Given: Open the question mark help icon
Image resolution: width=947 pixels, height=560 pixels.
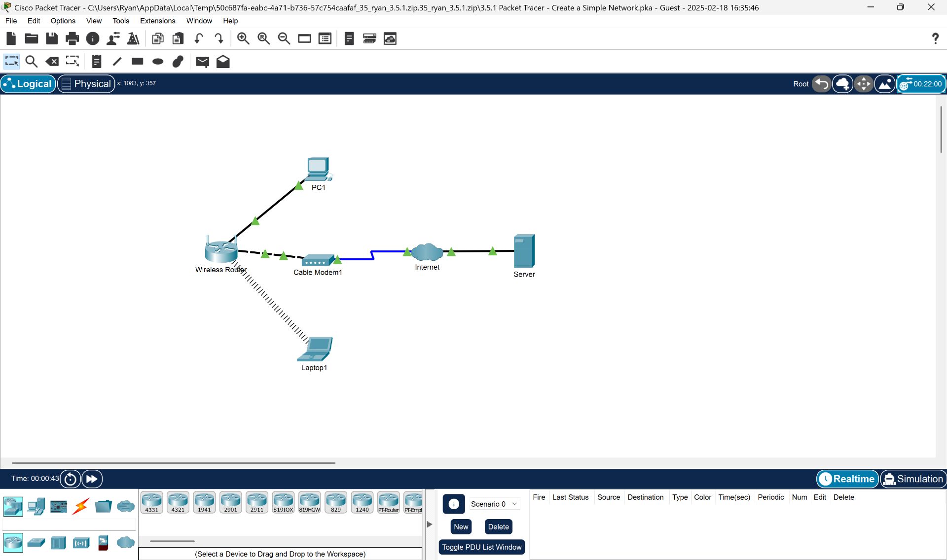Looking at the screenshot, I should coord(935,38).
